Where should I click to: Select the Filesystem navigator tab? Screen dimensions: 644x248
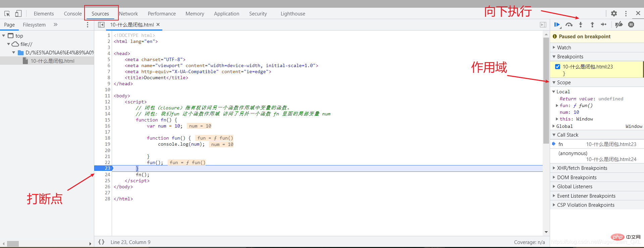pos(34,25)
